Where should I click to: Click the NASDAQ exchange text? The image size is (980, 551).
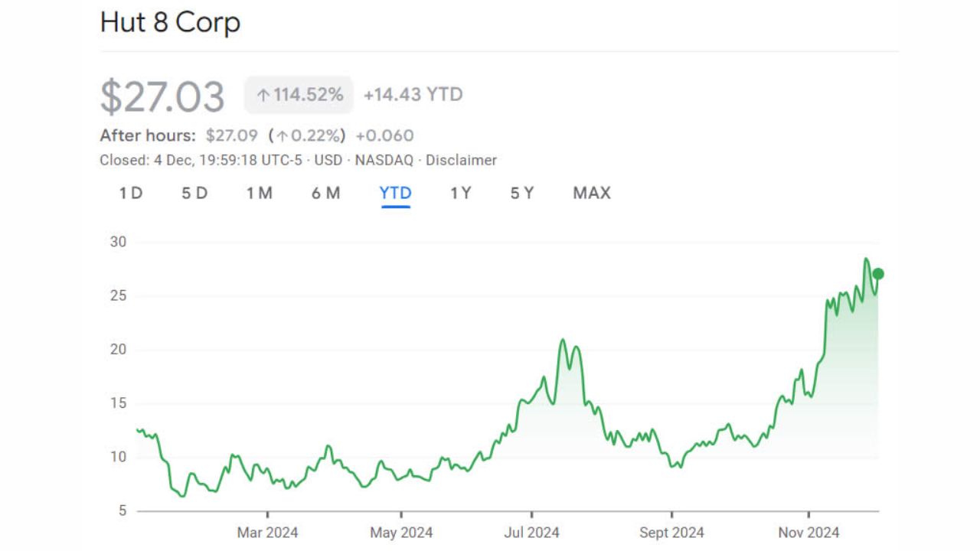pos(384,161)
